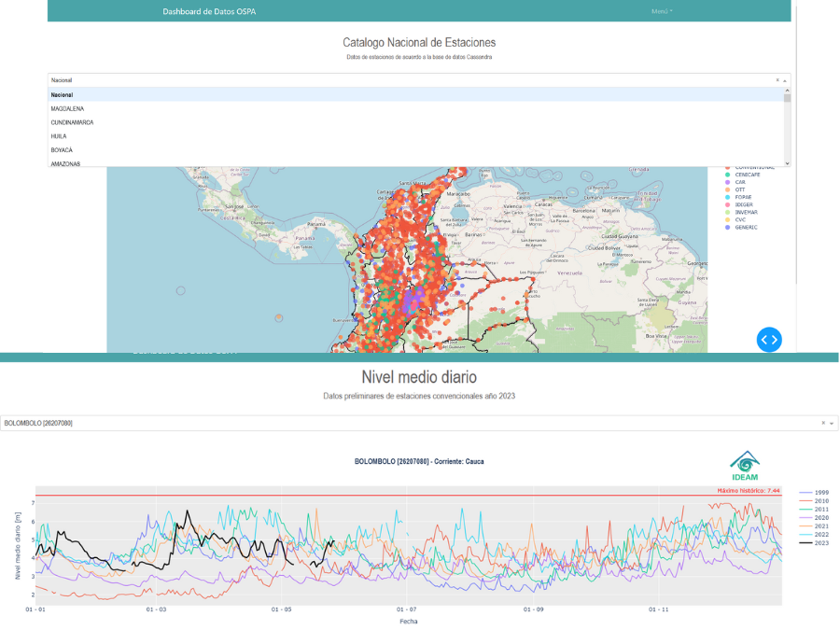Click the Dashboard de Datos OSPA title
This screenshot has height=630, width=840.
tap(207, 11)
